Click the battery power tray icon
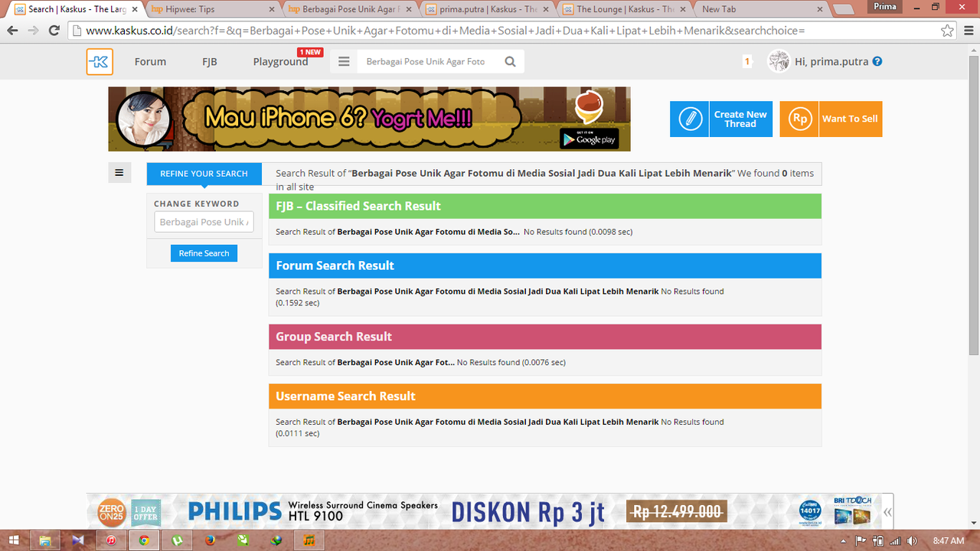This screenshot has height=551, width=980. [x=878, y=541]
